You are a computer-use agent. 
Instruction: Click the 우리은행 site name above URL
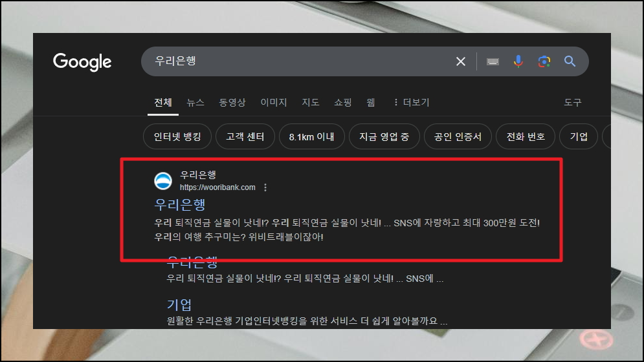click(x=198, y=175)
